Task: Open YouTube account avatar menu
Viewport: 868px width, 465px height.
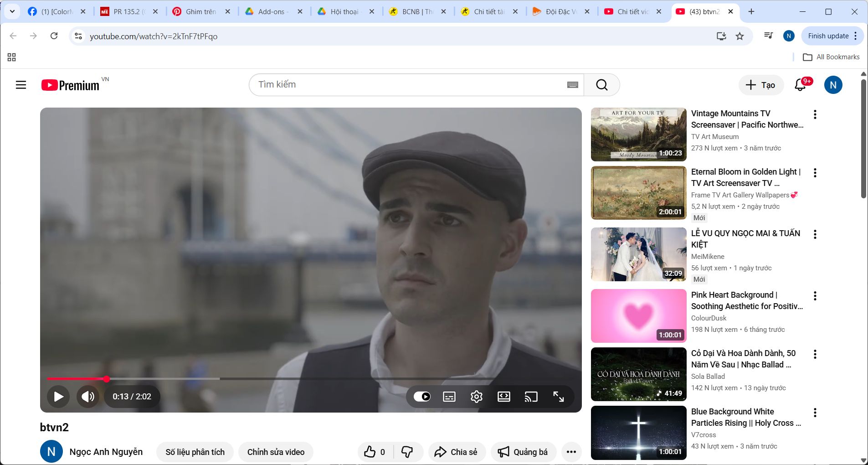Action: (833, 85)
